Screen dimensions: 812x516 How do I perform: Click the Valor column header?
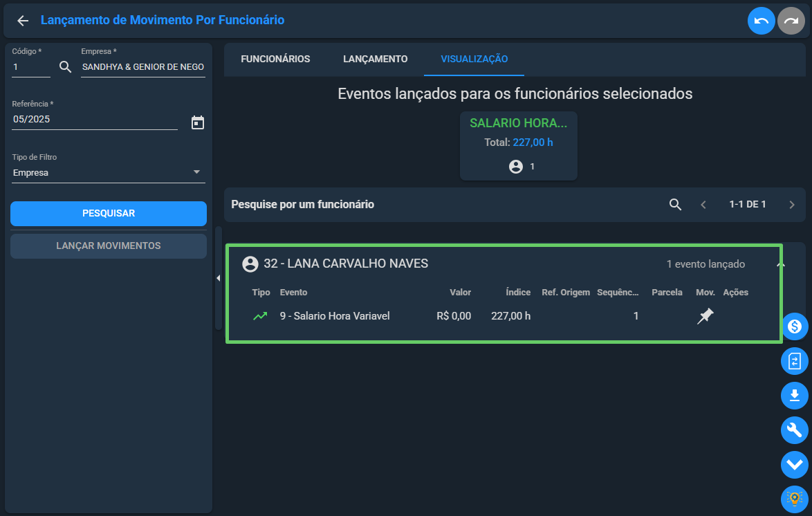click(460, 293)
